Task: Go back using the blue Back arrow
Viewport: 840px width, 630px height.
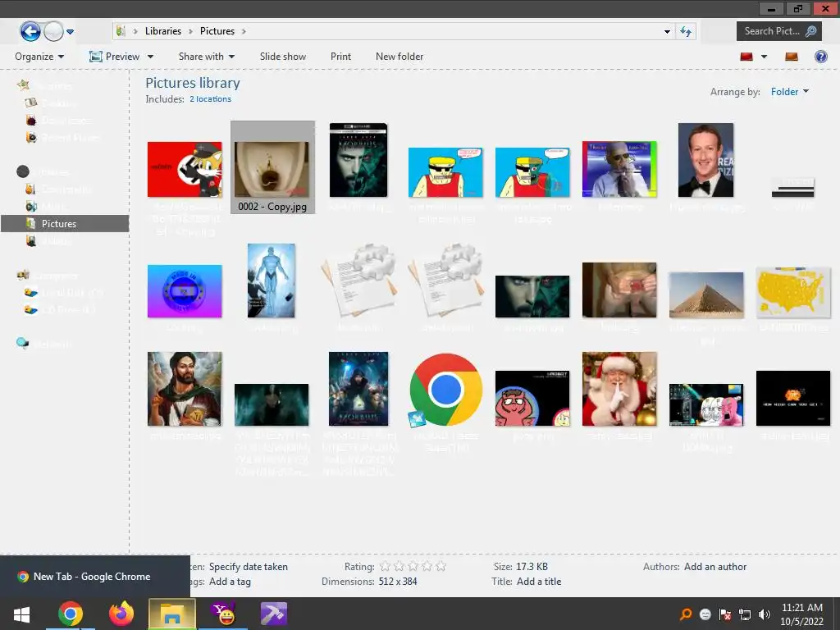Action: click(30, 31)
